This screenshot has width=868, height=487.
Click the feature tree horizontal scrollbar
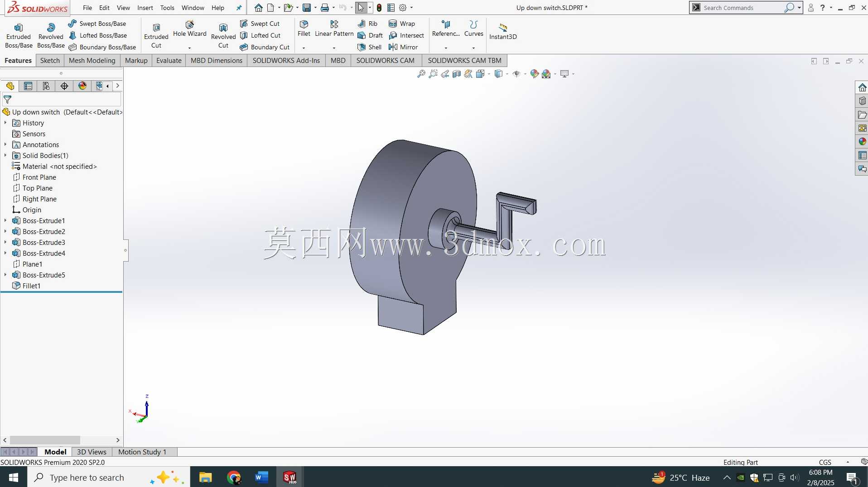45,440
